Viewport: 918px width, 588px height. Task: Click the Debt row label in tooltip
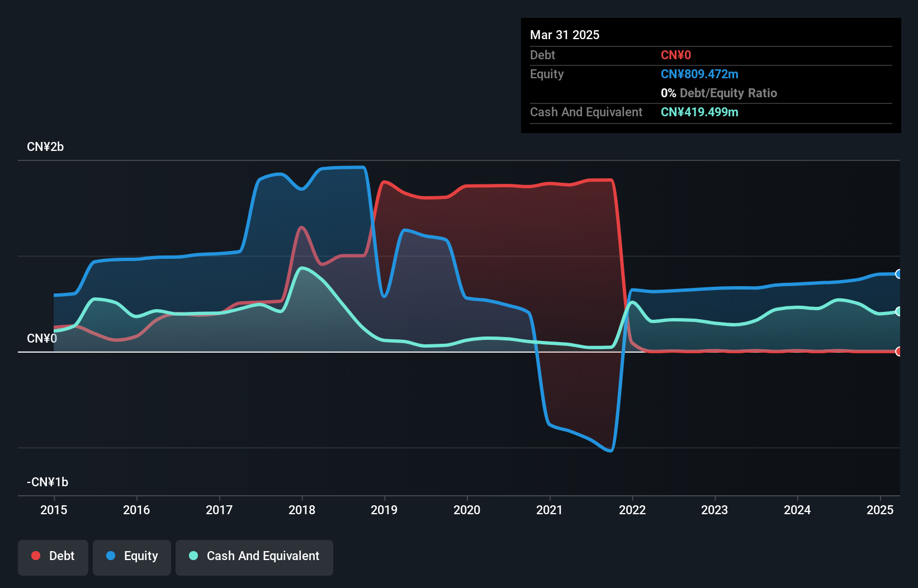click(542, 55)
